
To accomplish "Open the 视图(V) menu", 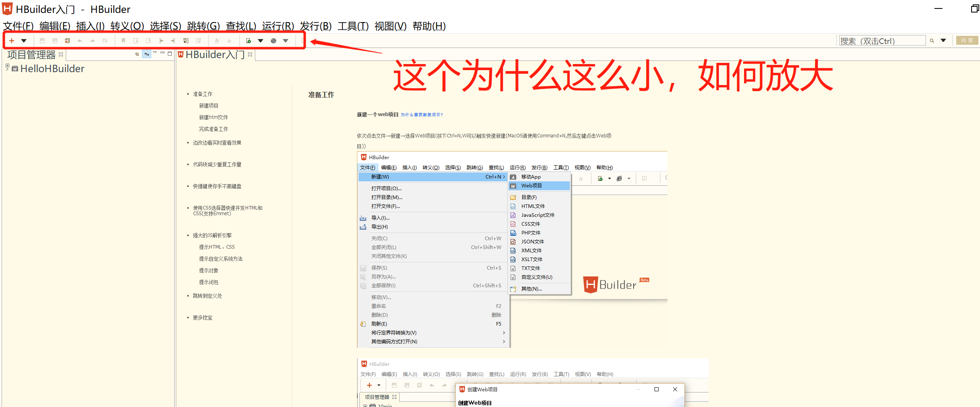I will coord(391,26).
